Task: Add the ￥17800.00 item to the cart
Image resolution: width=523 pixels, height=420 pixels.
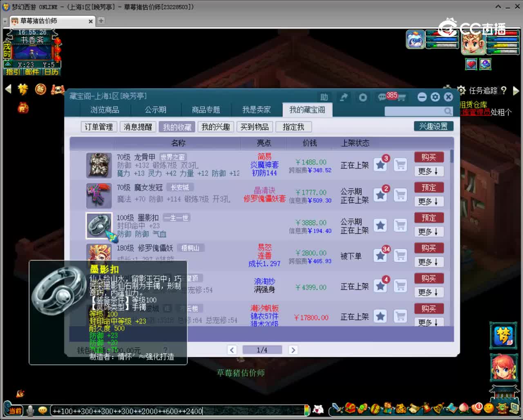Action: (400, 316)
